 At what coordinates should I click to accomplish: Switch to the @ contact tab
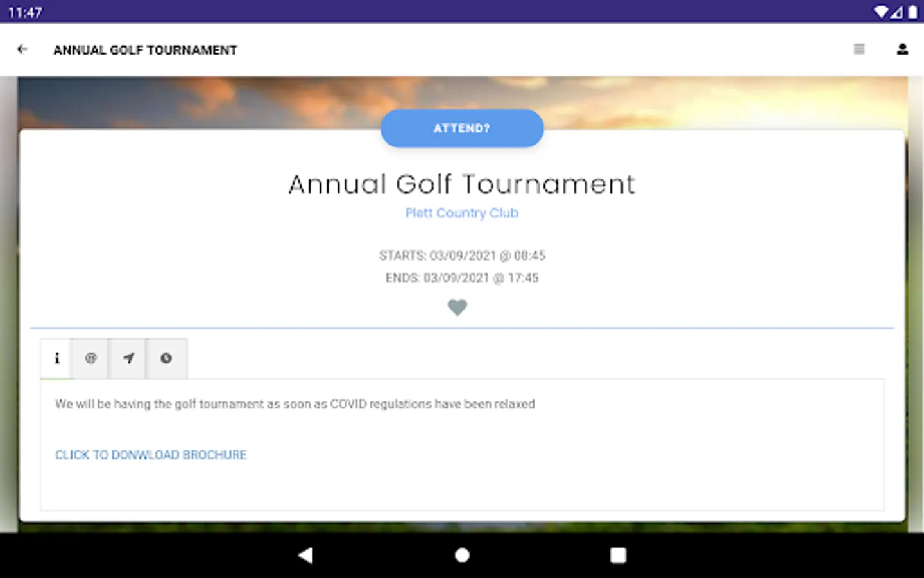click(90, 358)
